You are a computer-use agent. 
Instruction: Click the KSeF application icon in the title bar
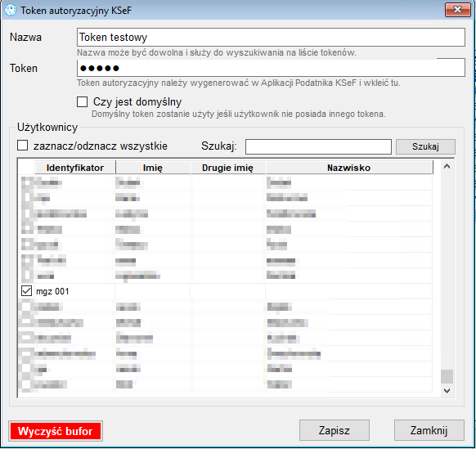11,11
